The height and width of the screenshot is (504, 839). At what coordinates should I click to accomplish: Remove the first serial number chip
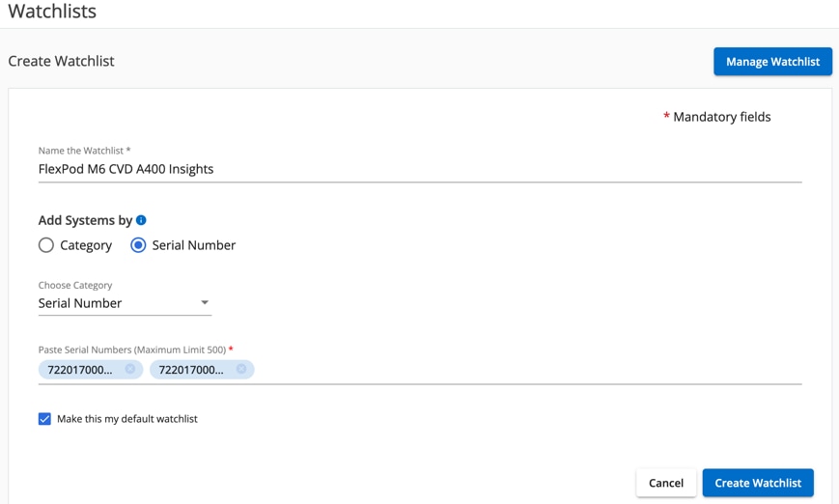(x=130, y=369)
